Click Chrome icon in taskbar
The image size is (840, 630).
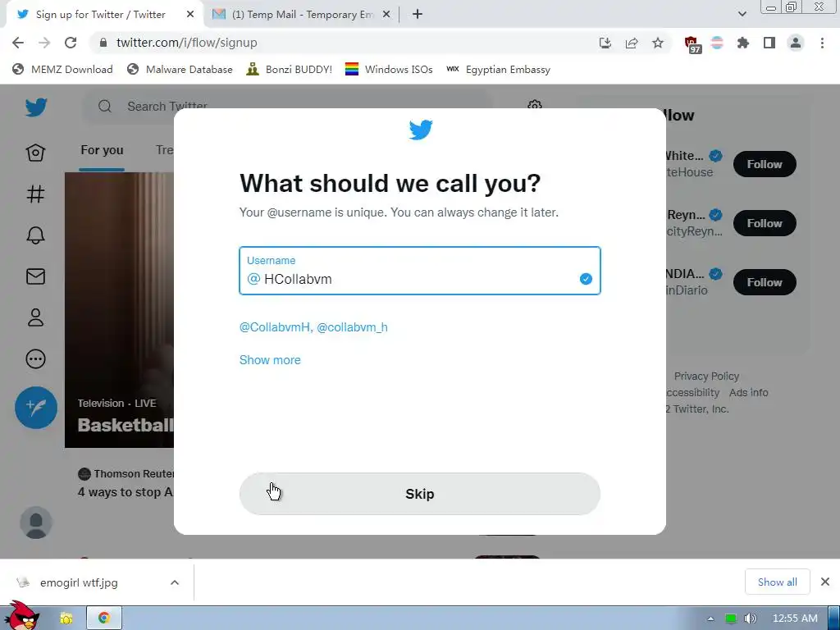click(104, 618)
